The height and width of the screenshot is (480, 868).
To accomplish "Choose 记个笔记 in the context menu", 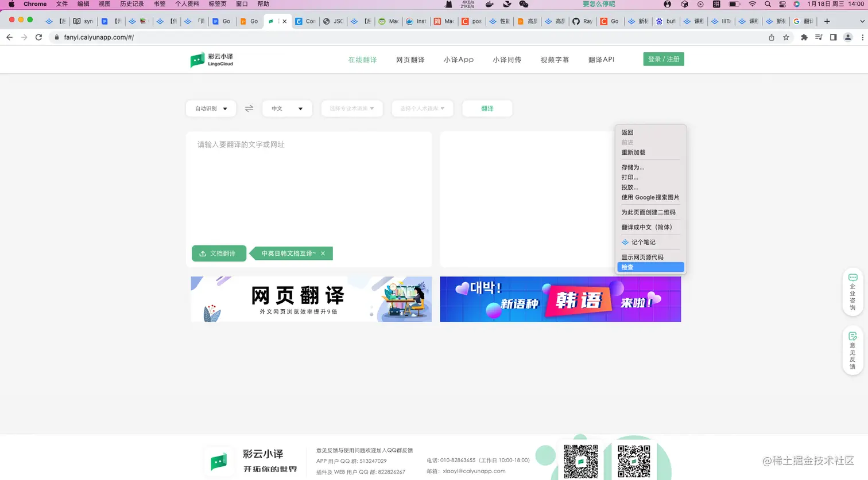I will pyautogui.click(x=650, y=242).
